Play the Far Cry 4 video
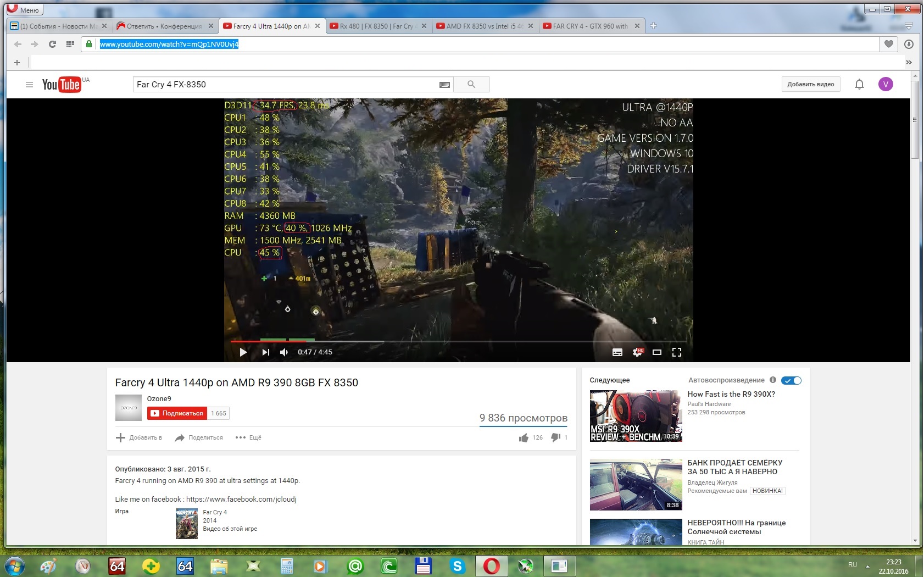The width and height of the screenshot is (924, 577). (243, 352)
